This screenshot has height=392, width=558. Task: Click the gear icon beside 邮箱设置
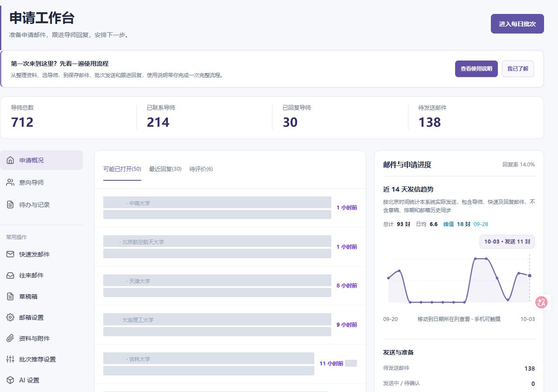pos(10,318)
